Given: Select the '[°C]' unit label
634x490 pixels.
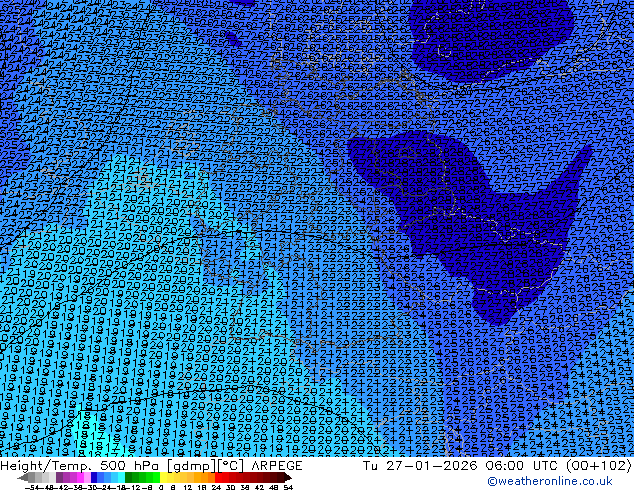Looking at the screenshot, I should [230, 466].
